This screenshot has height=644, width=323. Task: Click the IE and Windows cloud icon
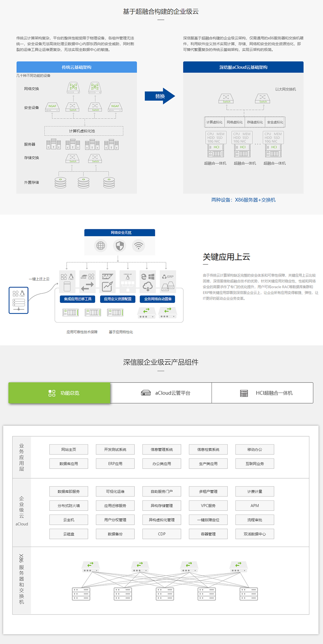tap(148, 282)
